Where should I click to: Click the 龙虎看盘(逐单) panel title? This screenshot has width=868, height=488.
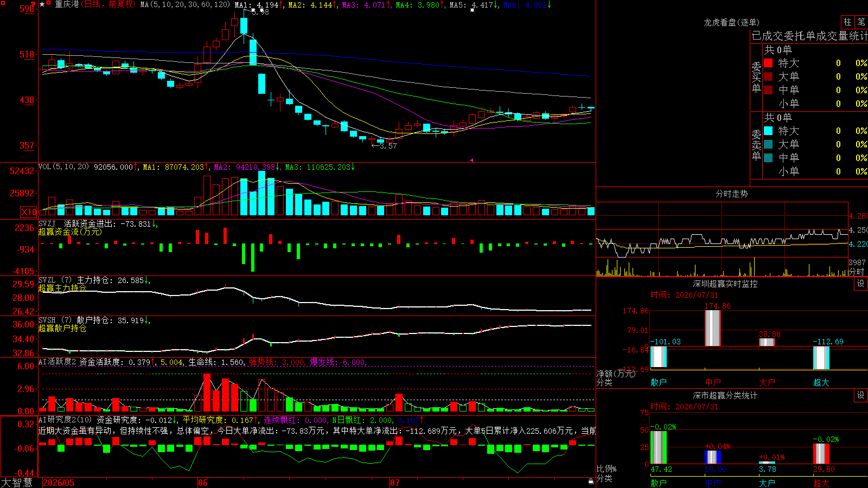coord(732,22)
